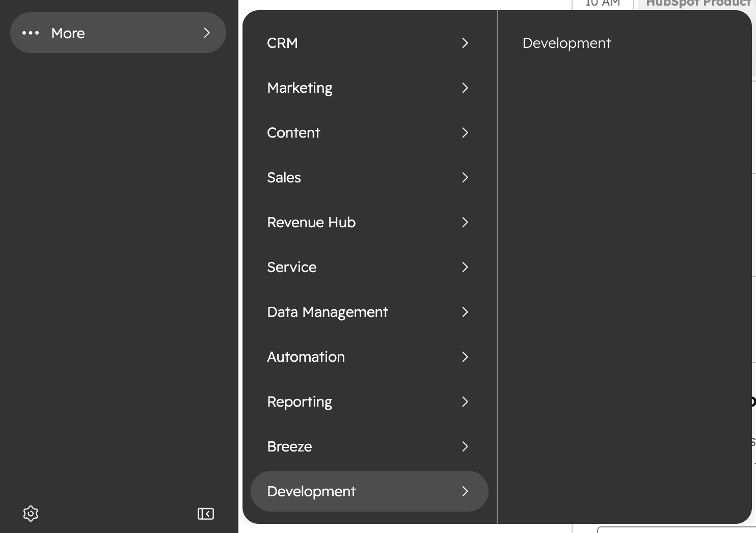Click Development heading in the submenu panel
The image size is (756, 533).
point(566,43)
